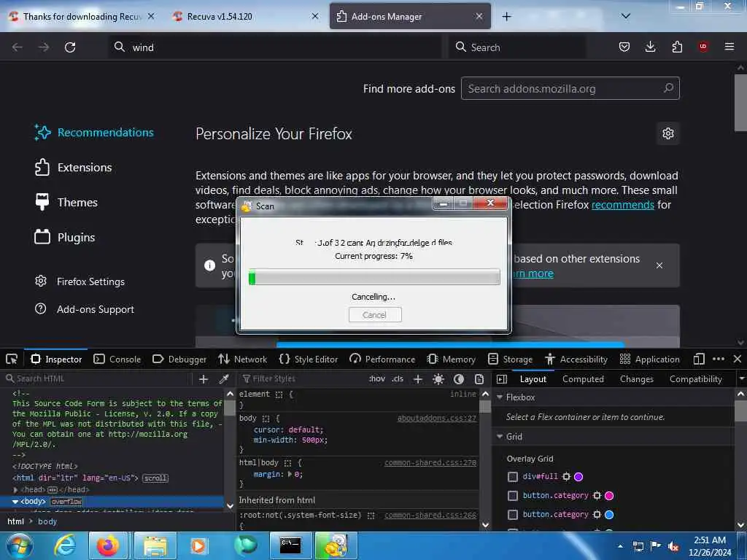Click blue color swatch for button.category

point(609,515)
